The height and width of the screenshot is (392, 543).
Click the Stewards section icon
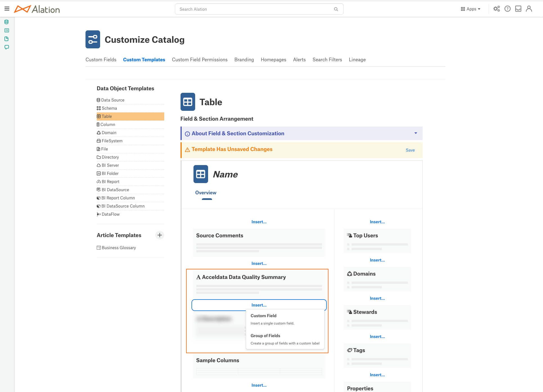tap(350, 312)
